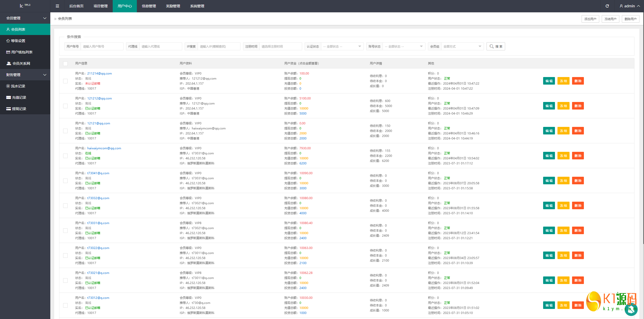Open 等级设置 star icon item
The image size is (644, 319).
(8, 41)
